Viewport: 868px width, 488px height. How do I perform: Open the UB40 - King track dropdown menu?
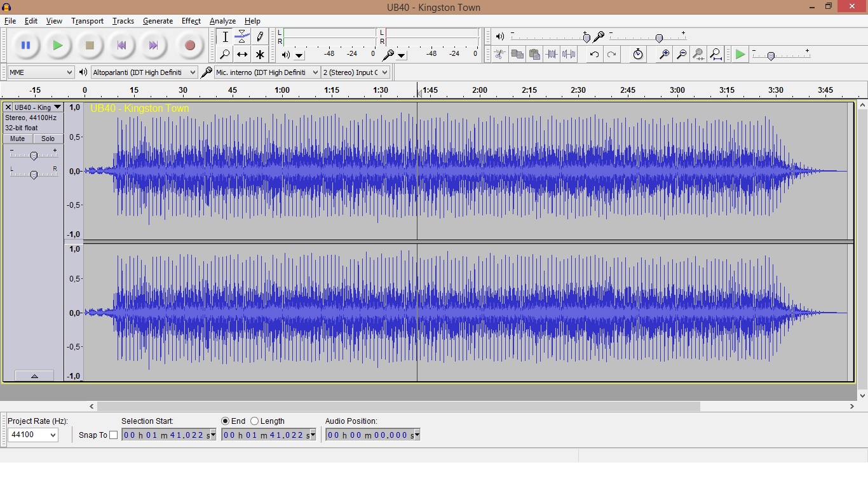tap(37, 107)
